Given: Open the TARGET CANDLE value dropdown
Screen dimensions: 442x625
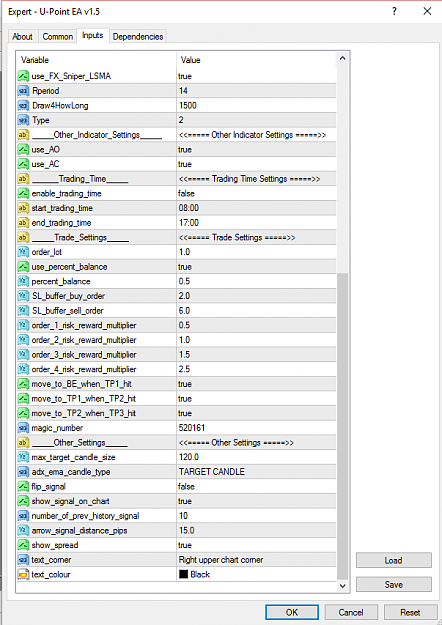Looking at the screenshot, I should pyautogui.click(x=257, y=472).
